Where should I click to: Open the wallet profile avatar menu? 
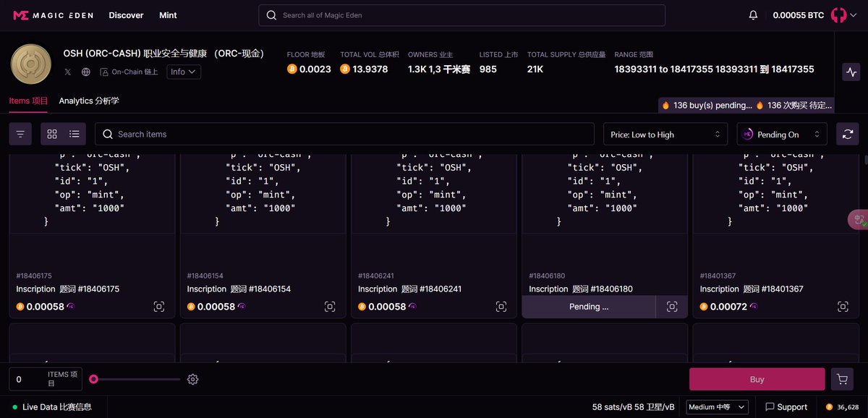[x=842, y=15]
